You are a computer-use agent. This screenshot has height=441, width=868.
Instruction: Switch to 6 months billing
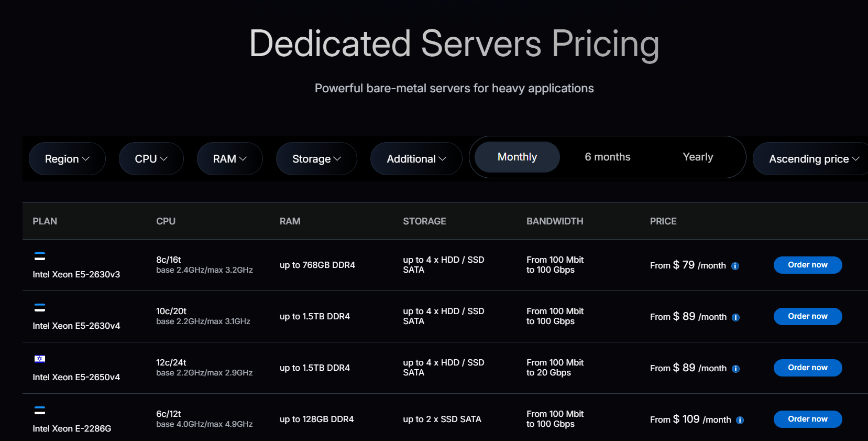point(608,157)
